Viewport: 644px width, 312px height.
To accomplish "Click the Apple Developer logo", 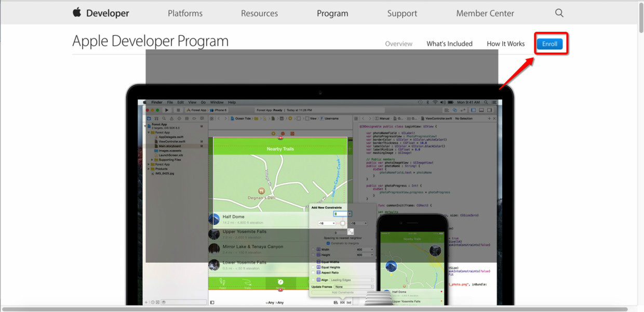I will point(101,13).
